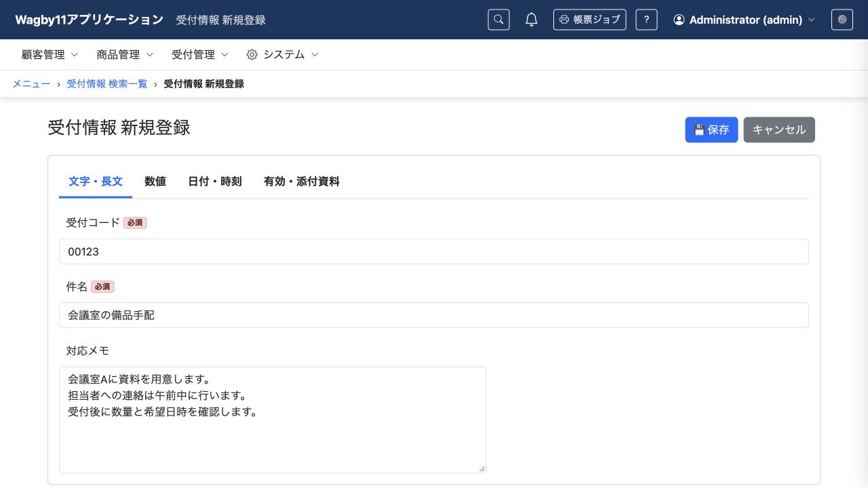Open the gear settings icon at top right

[x=842, y=20]
